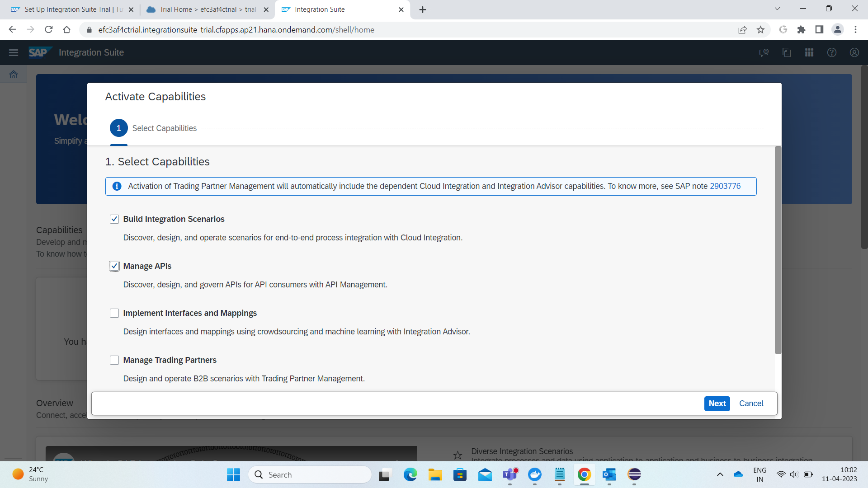The height and width of the screenshot is (488, 868).
Task: Click Next in the Activate Capabilities dialog
Action: [x=717, y=403]
